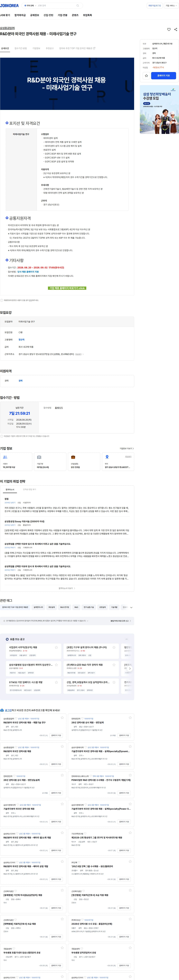Show next trending jobs with carousel arrow
179x980 pixels.
pyautogui.click(x=130, y=668)
